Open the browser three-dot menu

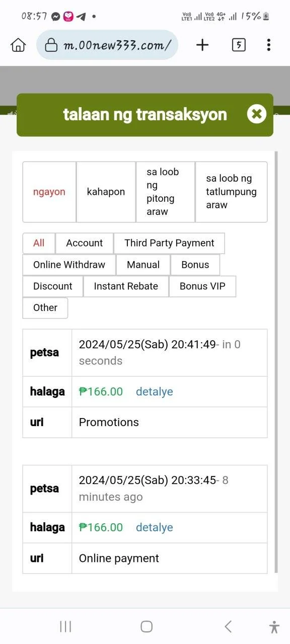(269, 45)
